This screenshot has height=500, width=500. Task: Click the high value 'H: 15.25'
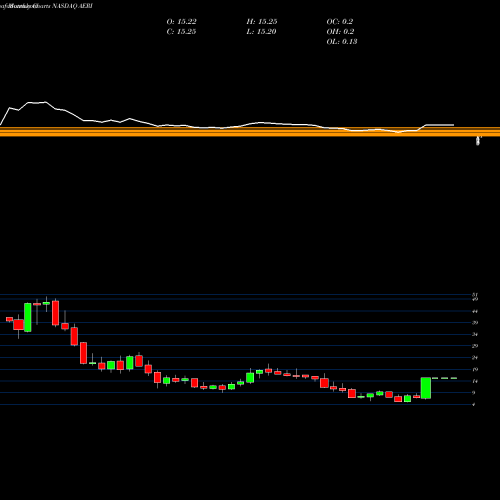(x=262, y=22)
